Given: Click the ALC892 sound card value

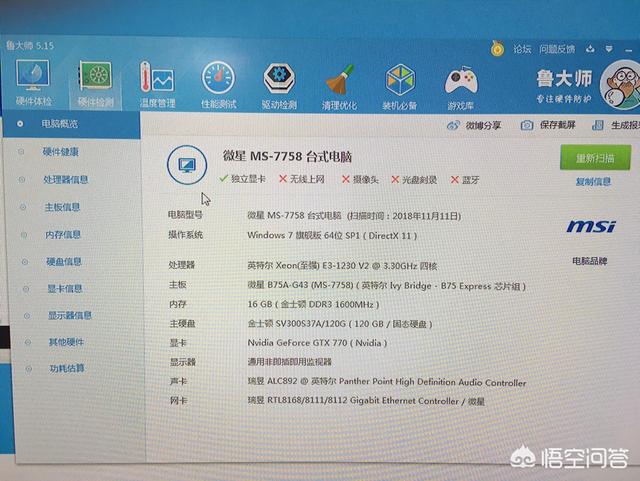Looking at the screenshot, I should (387, 382).
